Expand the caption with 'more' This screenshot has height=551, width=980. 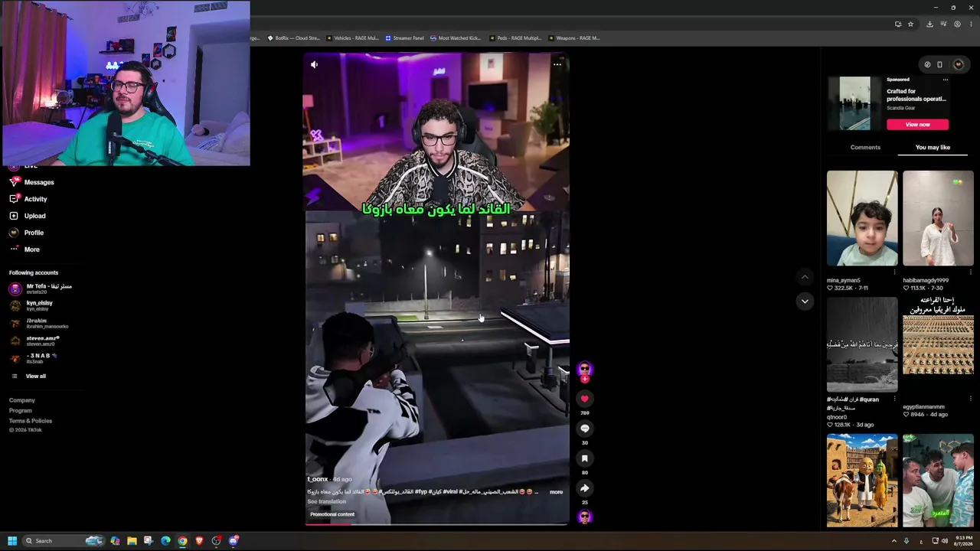(556, 492)
